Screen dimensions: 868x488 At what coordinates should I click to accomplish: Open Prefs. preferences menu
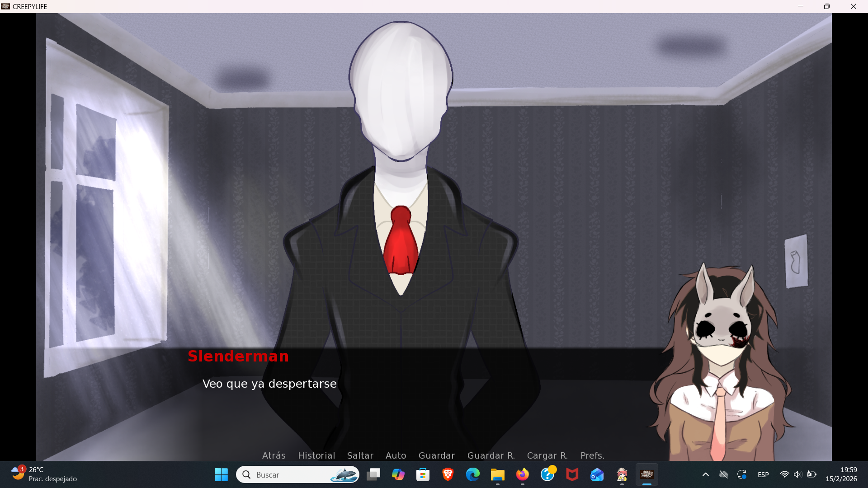click(x=592, y=455)
